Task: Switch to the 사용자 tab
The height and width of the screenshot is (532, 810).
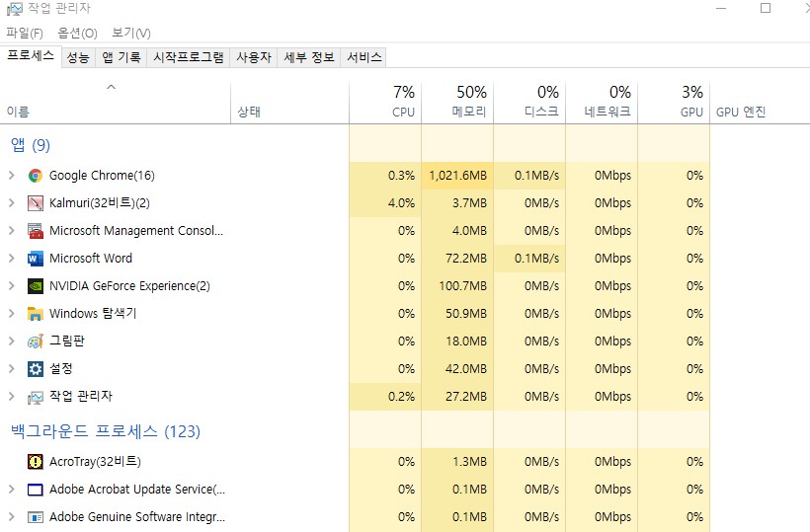Action: point(254,57)
